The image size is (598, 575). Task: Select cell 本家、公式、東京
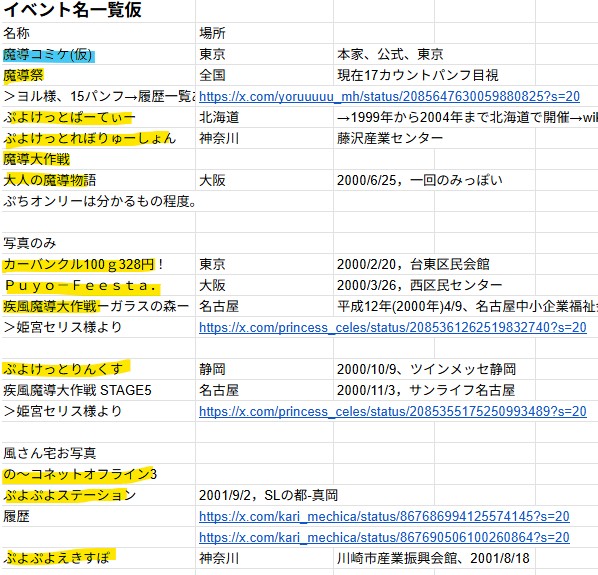pyautogui.click(x=390, y=54)
